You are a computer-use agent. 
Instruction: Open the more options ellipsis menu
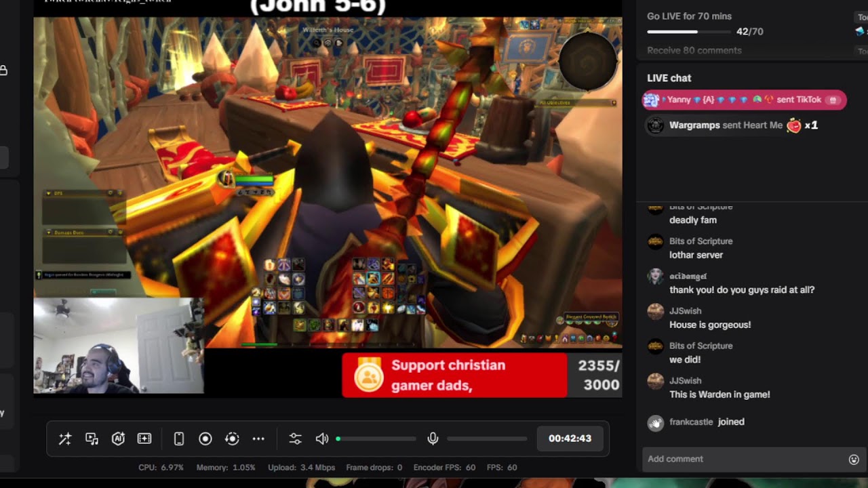click(x=258, y=439)
